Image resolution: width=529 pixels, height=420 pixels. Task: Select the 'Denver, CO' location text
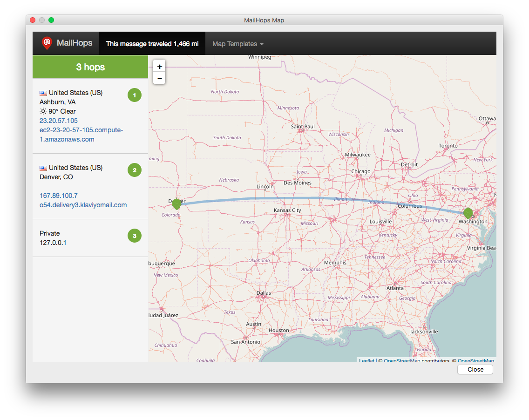pyautogui.click(x=56, y=177)
